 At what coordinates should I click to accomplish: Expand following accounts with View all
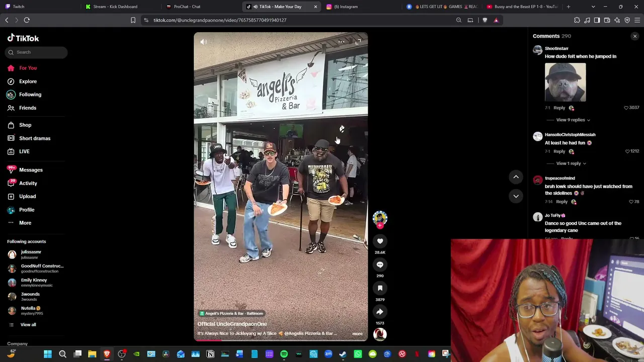[28, 325]
